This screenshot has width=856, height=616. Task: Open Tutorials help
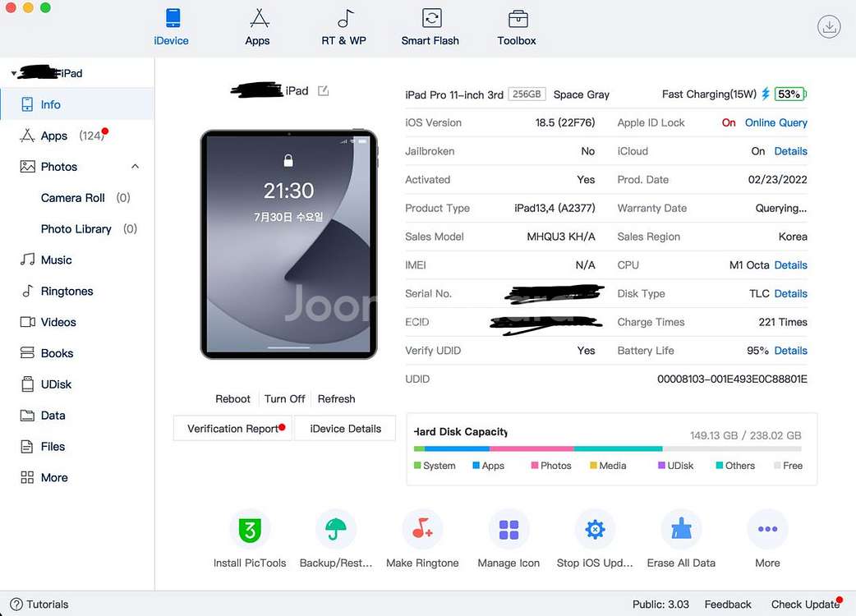(39, 604)
